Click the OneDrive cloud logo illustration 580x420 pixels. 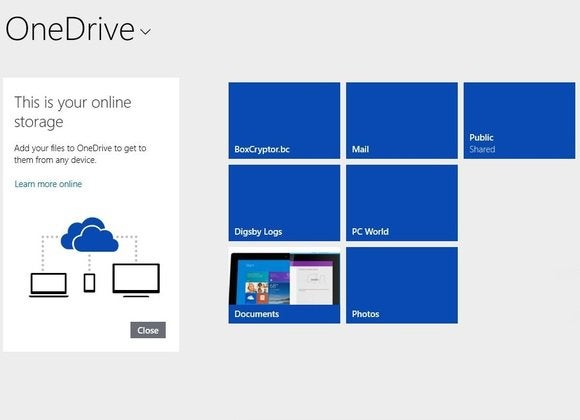click(90, 235)
